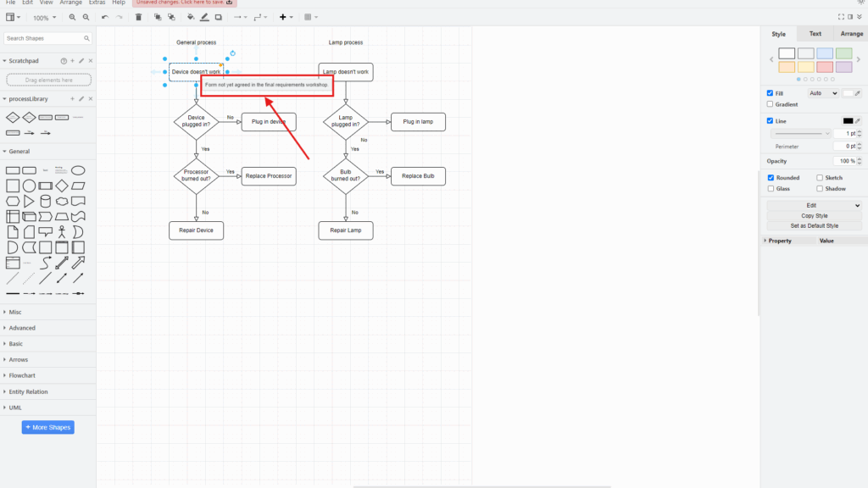The width and height of the screenshot is (868, 488).
Task: Click Set as Default Style
Action: pos(814,225)
